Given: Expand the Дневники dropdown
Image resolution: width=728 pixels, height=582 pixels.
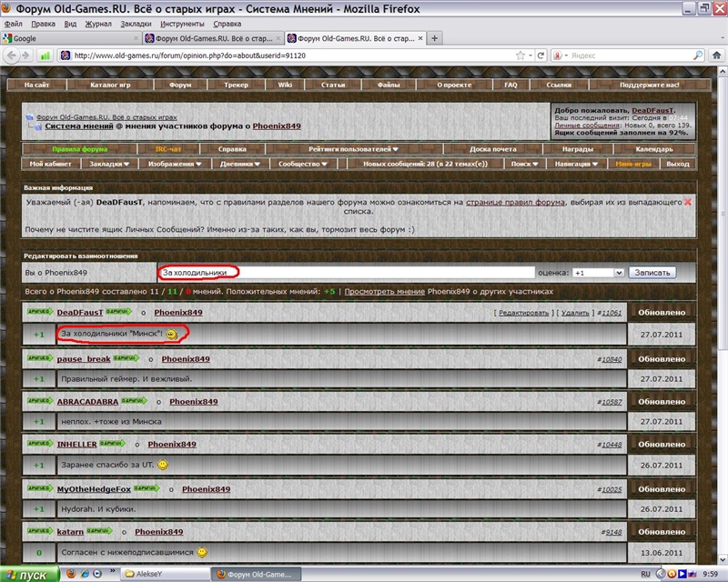Looking at the screenshot, I should click(240, 164).
